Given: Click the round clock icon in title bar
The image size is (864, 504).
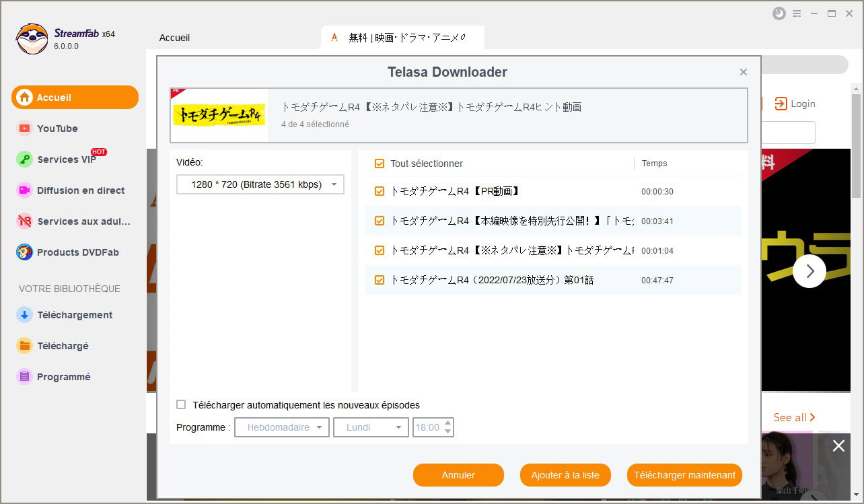Looking at the screenshot, I should (x=779, y=13).
